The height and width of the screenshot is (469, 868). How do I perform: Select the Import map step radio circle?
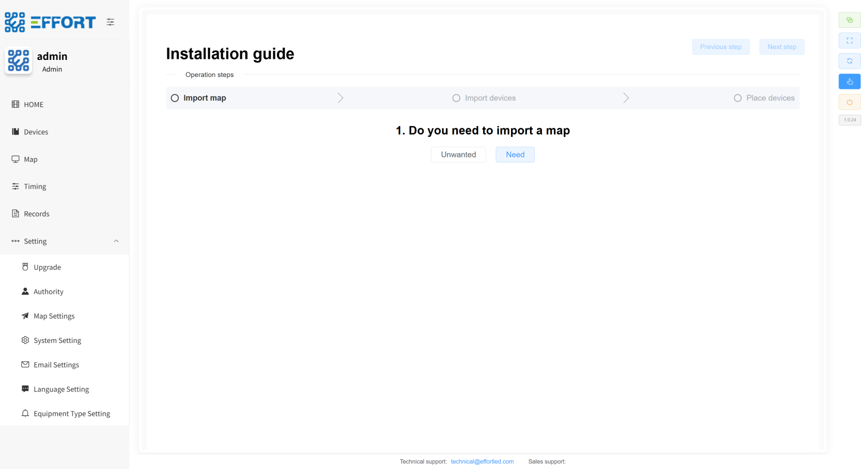click(x=175, y=98)
